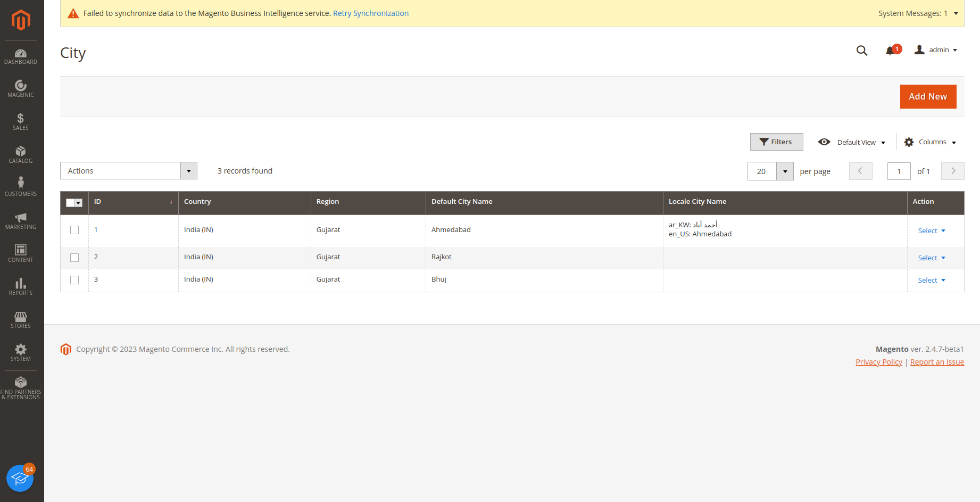The image size is (980, 502).
Task: Expand the Default View dropdown
Action: [852, 142]
